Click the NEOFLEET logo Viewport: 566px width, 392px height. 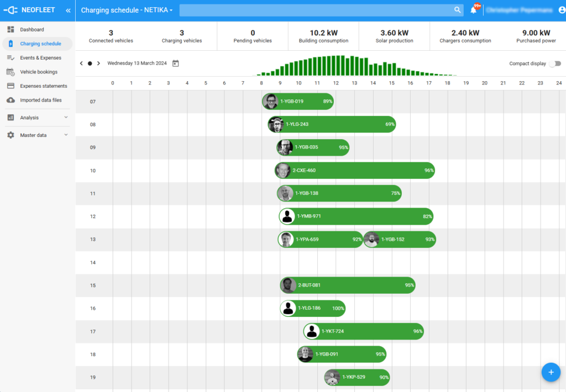31,10
